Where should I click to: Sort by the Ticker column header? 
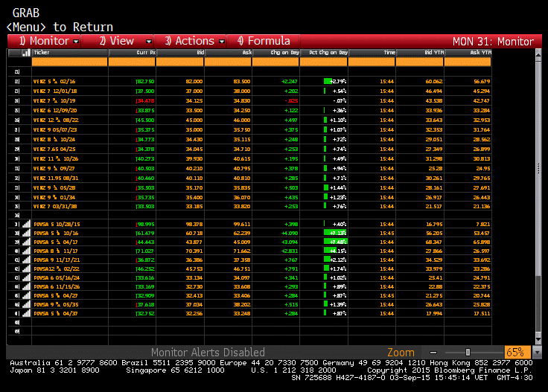70,53
